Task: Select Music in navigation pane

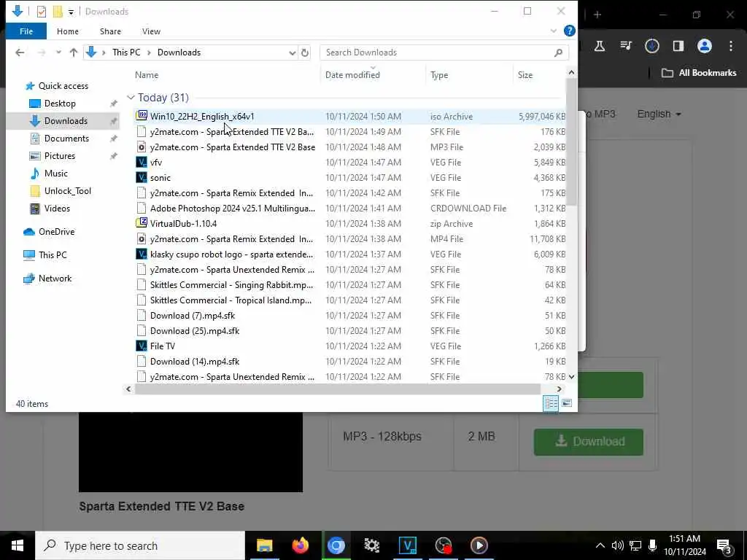Action: [x=55, y=174]
